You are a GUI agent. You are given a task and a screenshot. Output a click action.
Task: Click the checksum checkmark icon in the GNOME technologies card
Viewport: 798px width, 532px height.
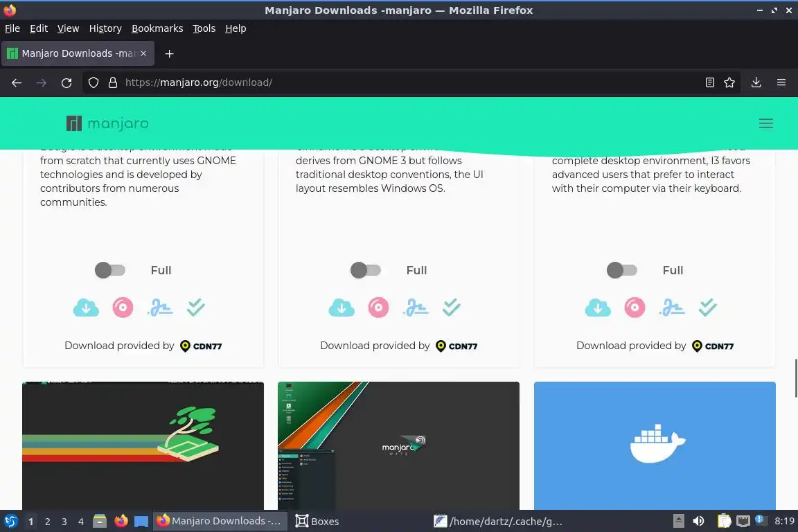(196, 308)
